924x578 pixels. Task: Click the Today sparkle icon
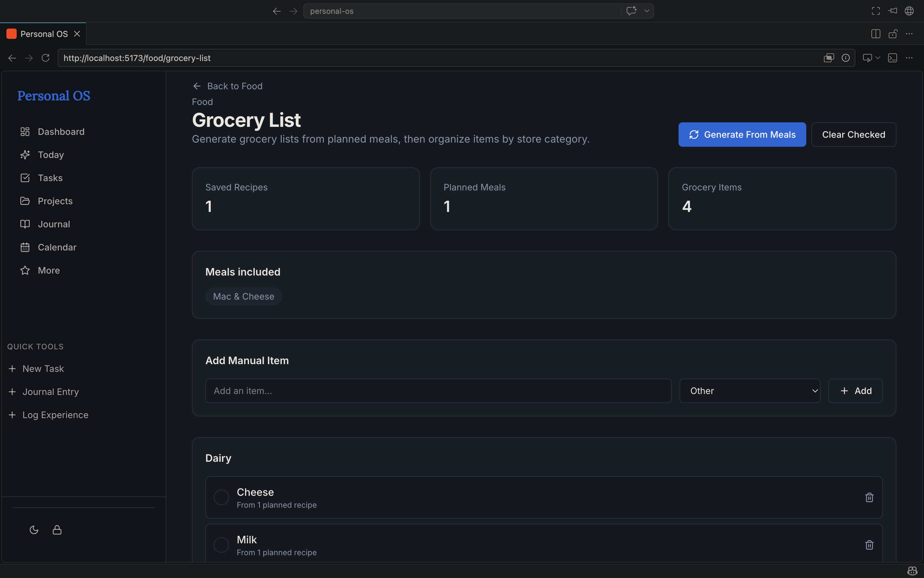[25, 155]
